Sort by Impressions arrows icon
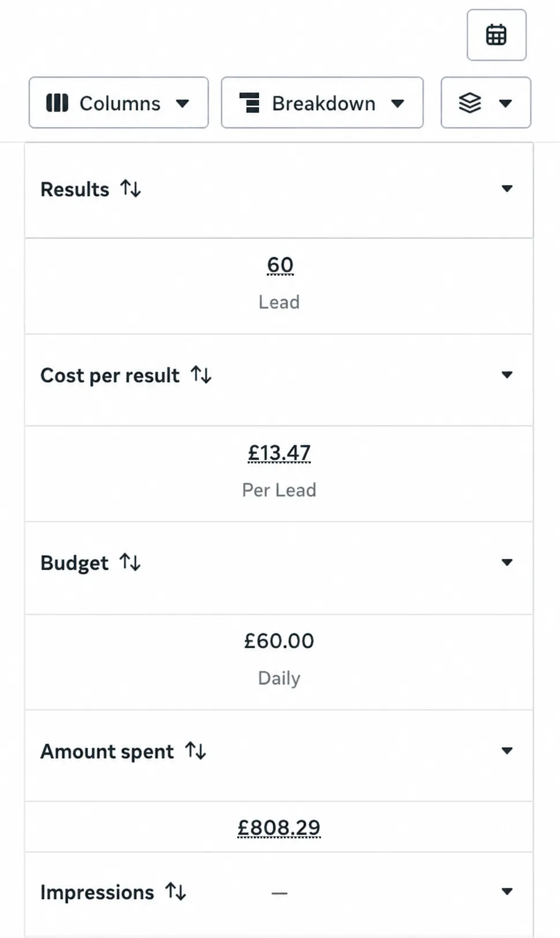Screen dimensions: 560x938 pyautogui.click(x=176, y=891)
